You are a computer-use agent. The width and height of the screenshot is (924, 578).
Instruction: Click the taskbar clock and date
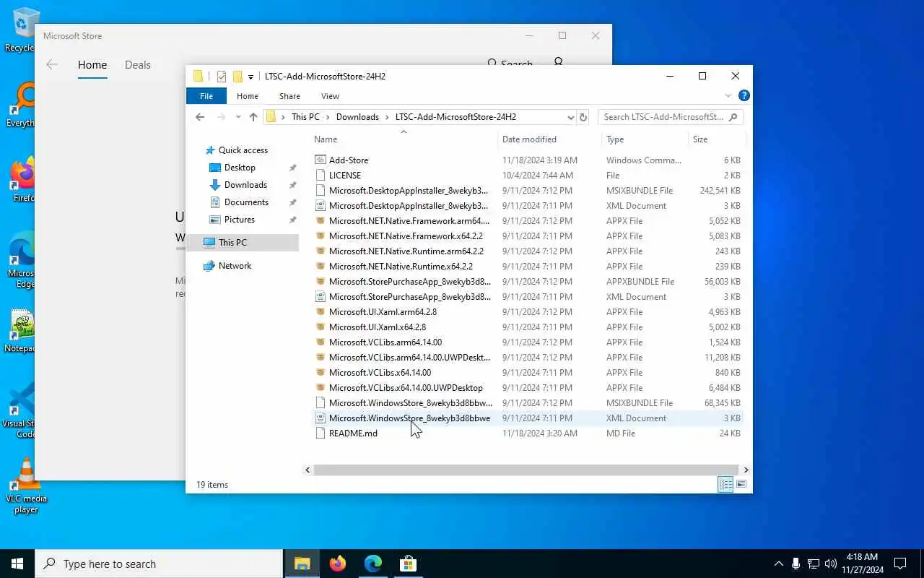[x=862, y=564]
